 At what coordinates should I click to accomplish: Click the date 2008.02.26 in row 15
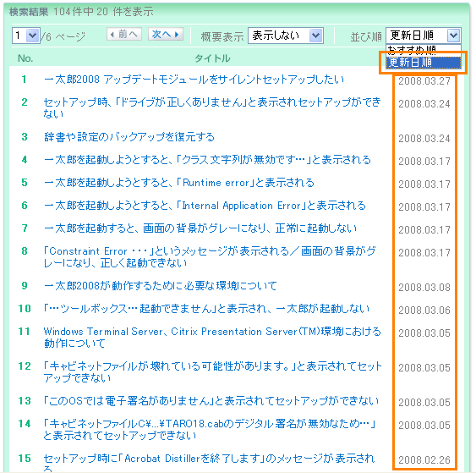(x=424, y=460)
